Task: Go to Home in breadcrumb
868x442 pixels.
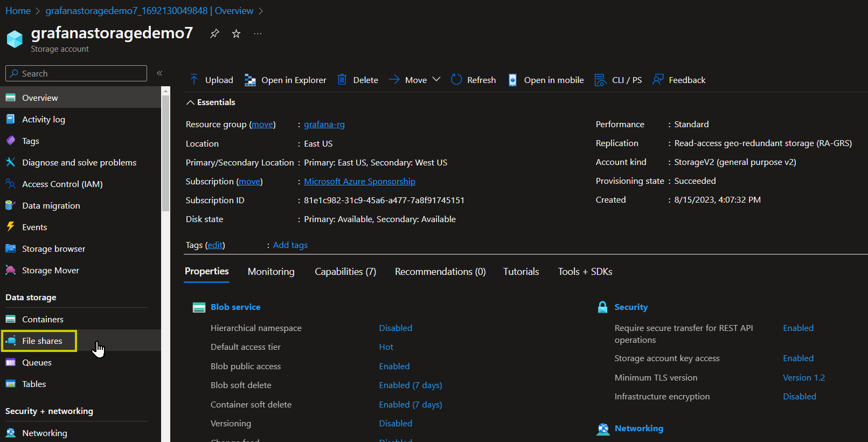Action: click(x=18, y=11)
